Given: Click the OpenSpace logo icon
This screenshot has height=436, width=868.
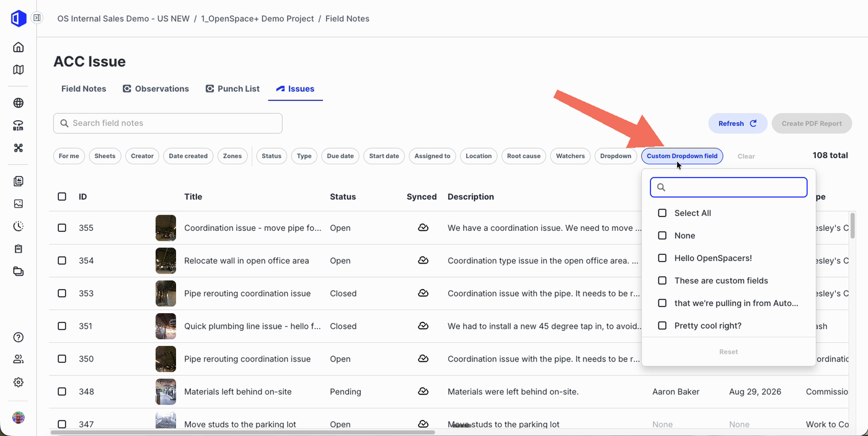Looking at the screenshot, I should pos(19,19).
